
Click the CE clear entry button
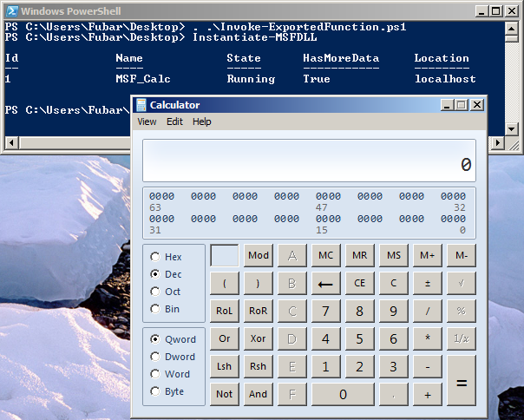point(359,283)
